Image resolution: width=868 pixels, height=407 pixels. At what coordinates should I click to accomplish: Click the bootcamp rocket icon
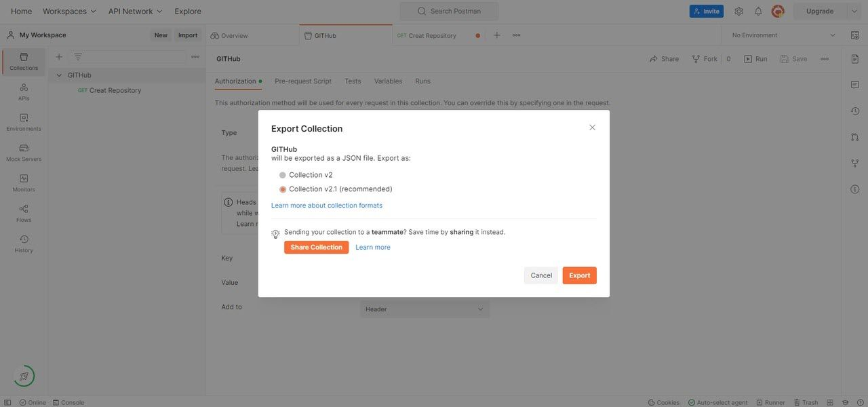pos(24,376)
